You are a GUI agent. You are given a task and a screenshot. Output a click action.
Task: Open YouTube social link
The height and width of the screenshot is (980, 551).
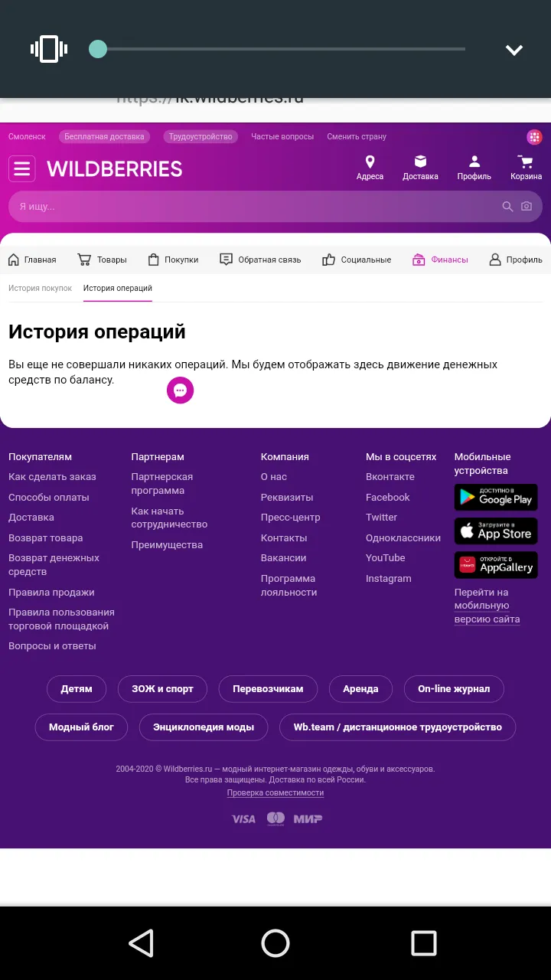386,558
